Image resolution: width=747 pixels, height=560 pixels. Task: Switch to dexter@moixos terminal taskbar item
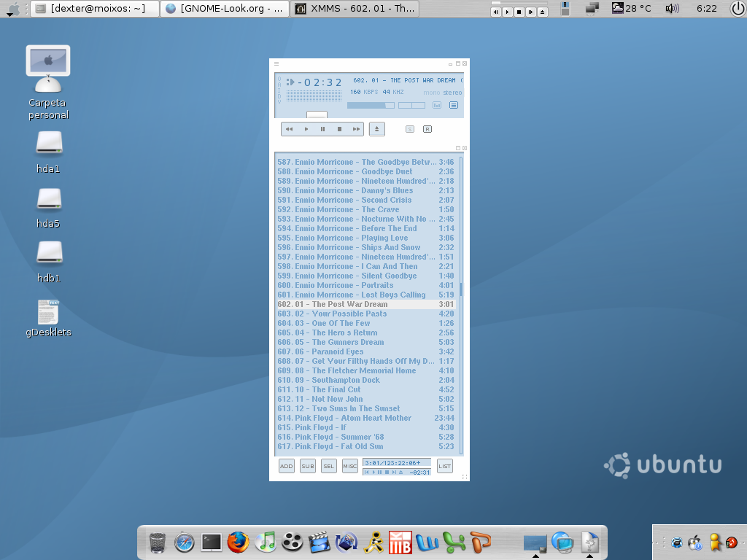coord(95,9)
